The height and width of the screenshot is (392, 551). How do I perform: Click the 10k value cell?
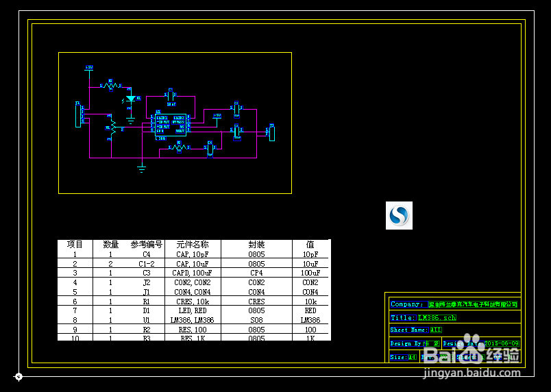click(x=310, y=301)
